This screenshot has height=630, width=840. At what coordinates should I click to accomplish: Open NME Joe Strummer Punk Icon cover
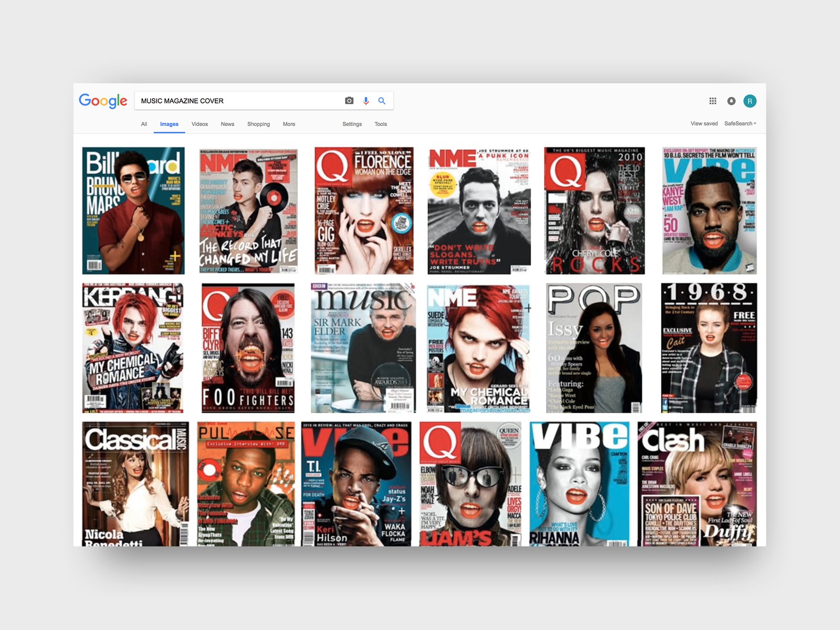tap(479, 211)
